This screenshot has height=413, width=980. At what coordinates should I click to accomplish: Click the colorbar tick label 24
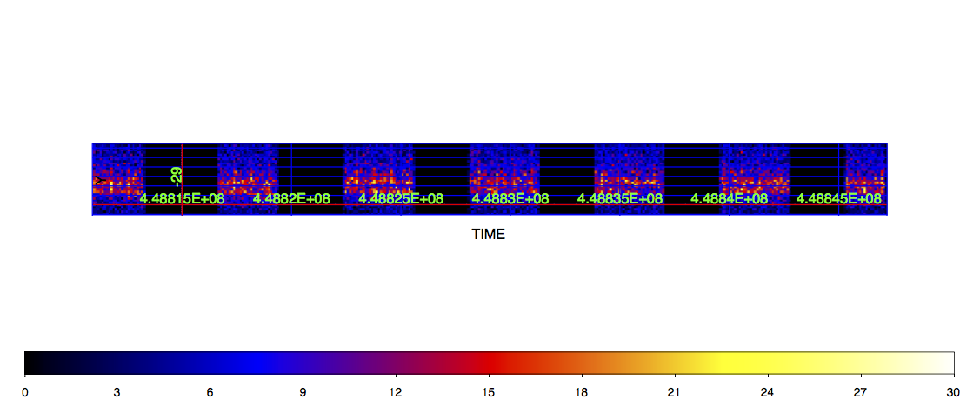tap(768, 392)
